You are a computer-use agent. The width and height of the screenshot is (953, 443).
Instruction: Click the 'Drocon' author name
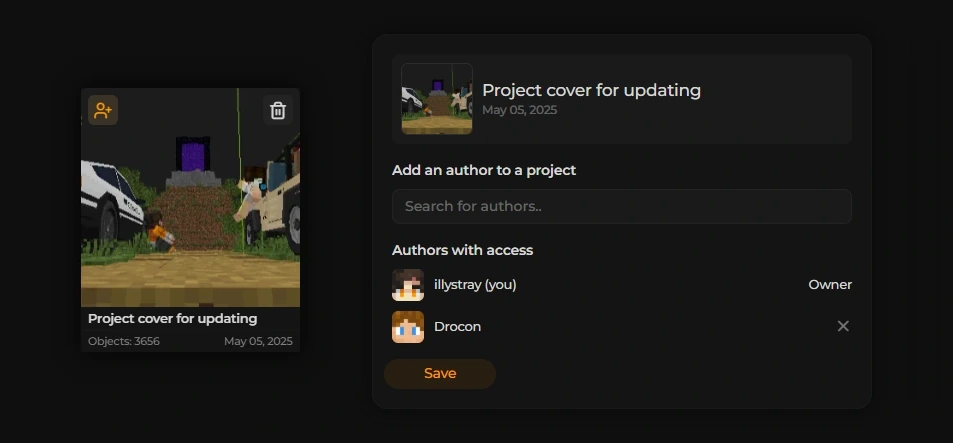click(x=458, y=326)
